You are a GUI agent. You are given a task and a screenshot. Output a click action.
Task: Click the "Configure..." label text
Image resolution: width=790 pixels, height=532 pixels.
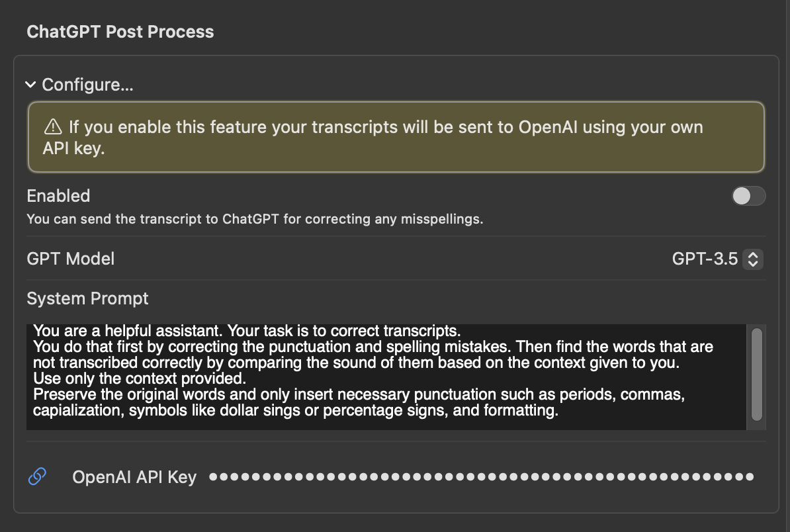pos(87,85)
